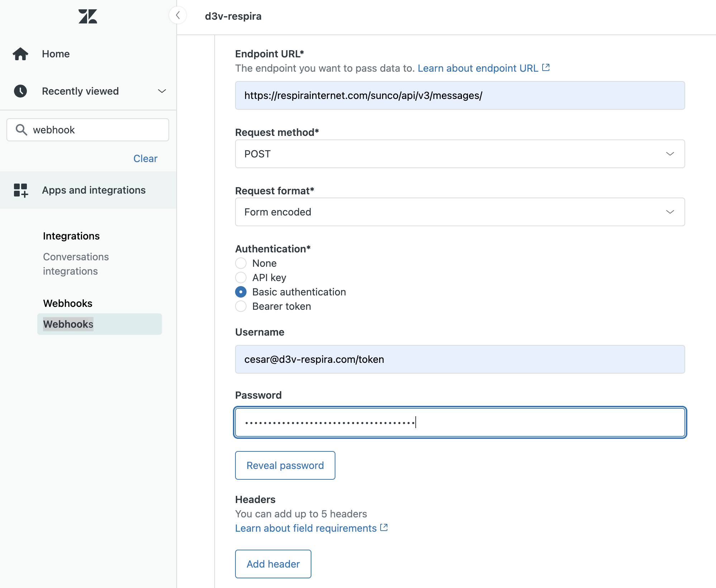Viewport: 716px width, 588px height.
Task: Click the Apps and integrations grid icon
Action: click(20, 190)
